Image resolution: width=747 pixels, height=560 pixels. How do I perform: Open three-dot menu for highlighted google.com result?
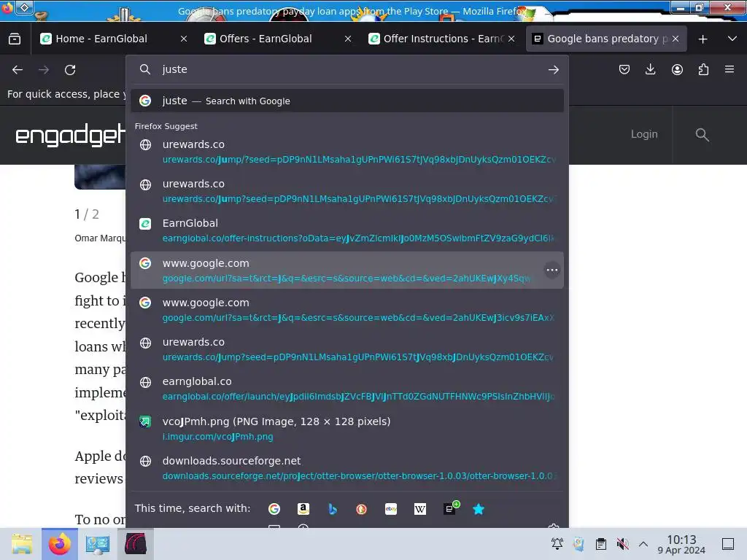point(552,270)
